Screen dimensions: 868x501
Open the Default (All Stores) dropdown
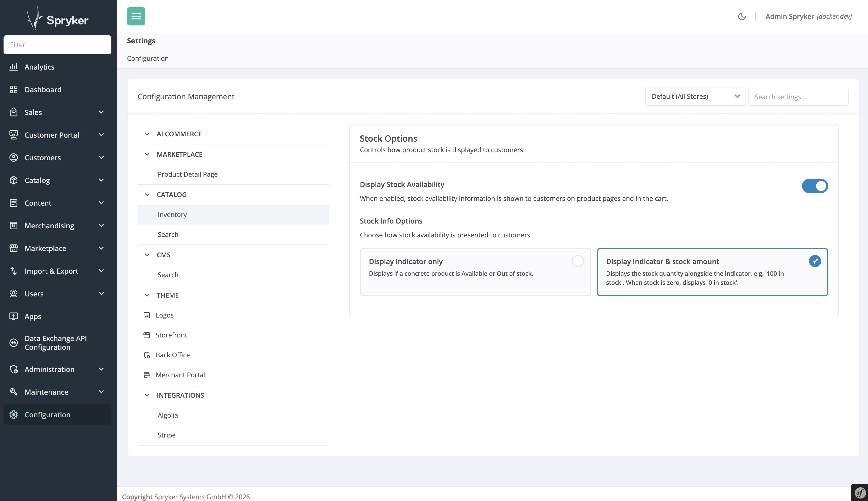695,96
